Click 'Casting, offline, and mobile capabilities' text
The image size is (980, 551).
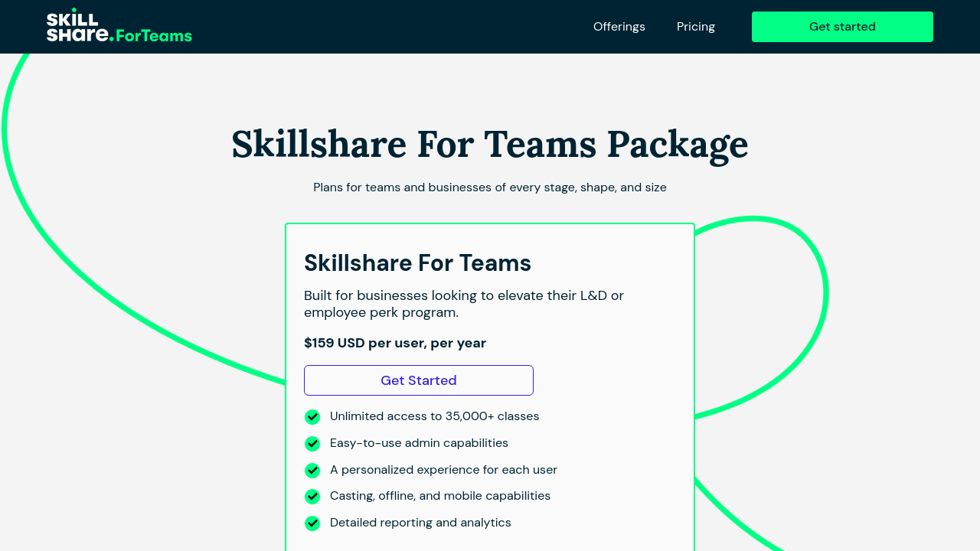pyautogui.click(x=440, y=496)
